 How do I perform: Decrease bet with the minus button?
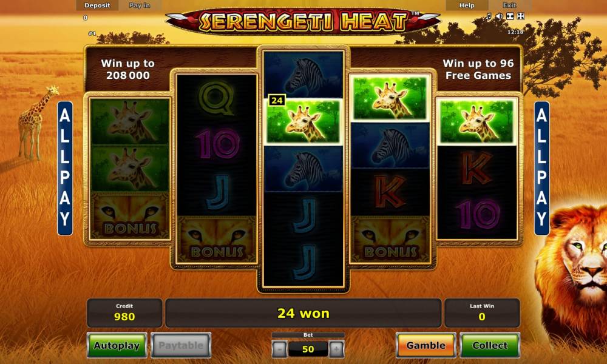[x=279, y=349]
